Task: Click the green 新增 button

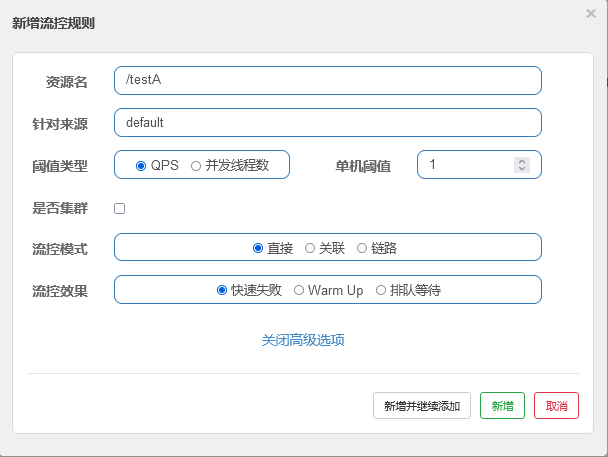Action: (502, 406)
